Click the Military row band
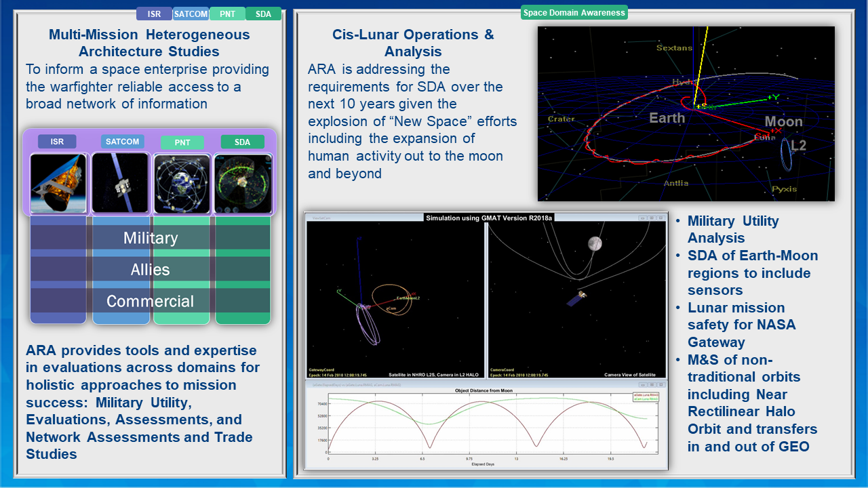The width and height of the screenshot is (868, 488). tap(151, 238)
